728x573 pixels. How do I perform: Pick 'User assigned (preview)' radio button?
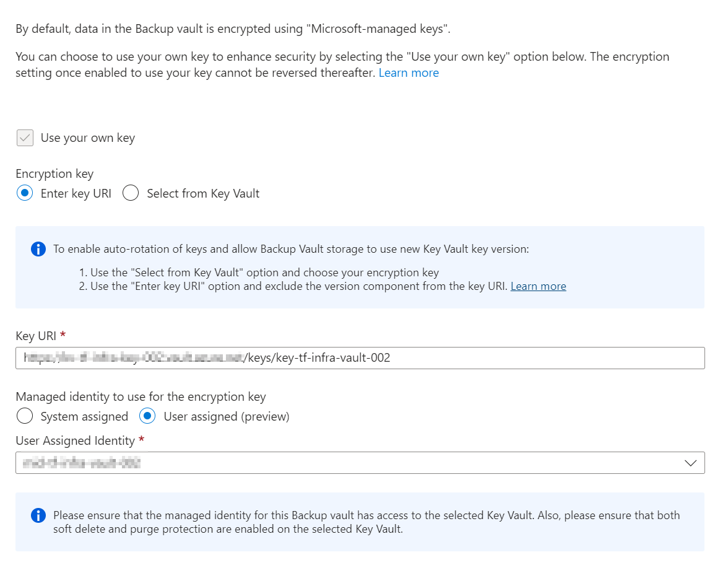tap(148, 416)
